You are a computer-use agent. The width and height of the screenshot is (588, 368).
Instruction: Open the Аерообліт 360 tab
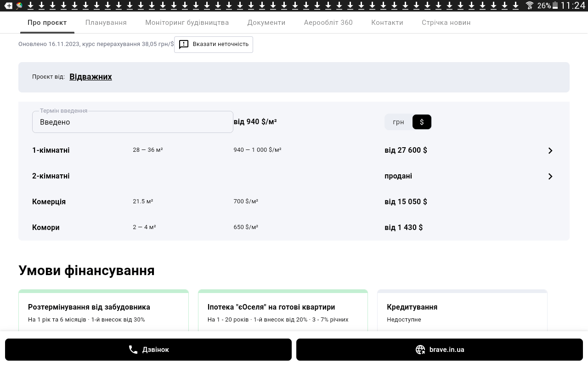click(328, 23)
